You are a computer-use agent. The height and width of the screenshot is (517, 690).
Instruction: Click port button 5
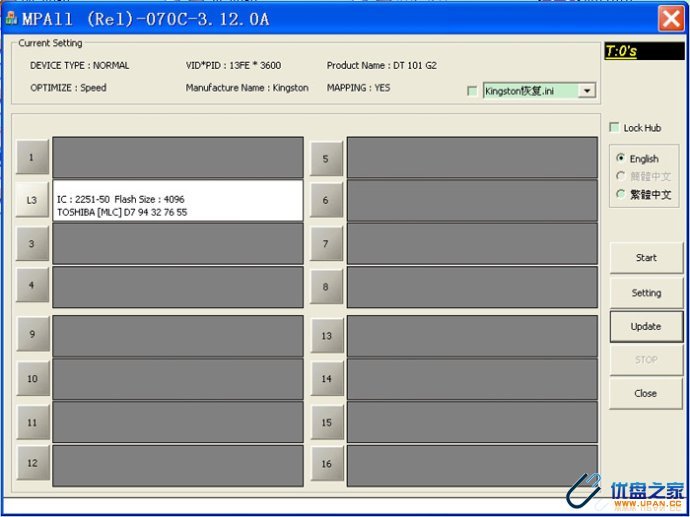[326, 157]
